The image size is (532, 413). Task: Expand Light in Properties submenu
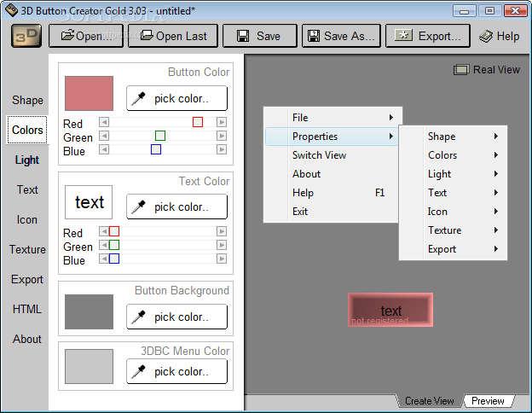tap(453, 174)
